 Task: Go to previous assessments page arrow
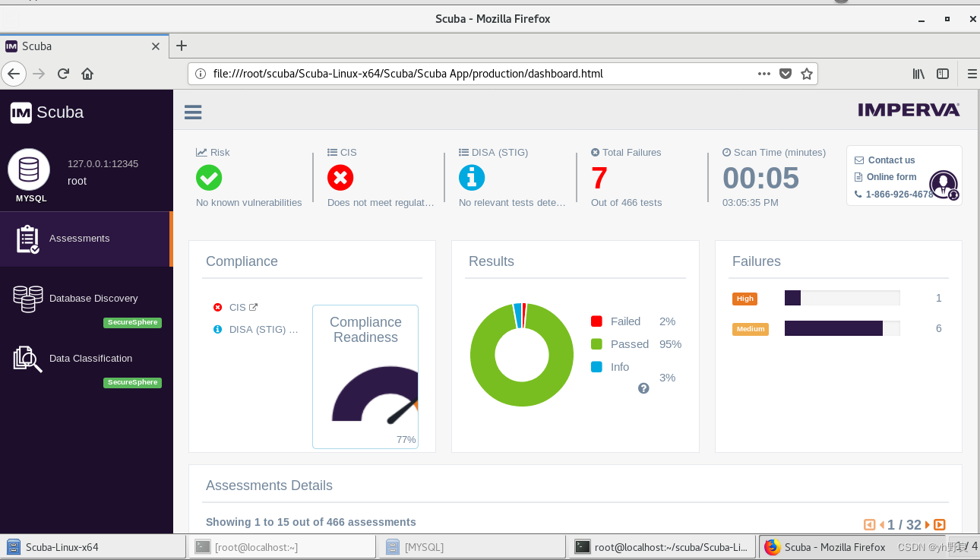click(x=882, y=525)
